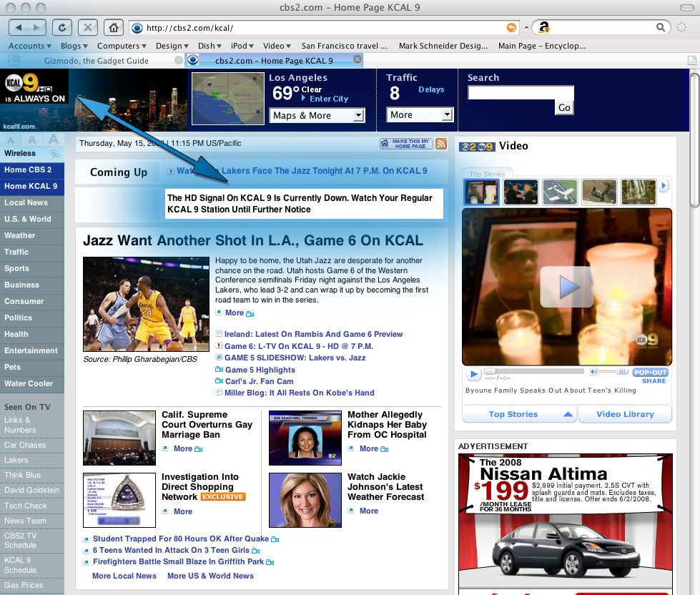
Task: Click Make This My Home Page button
Action: point(406,144)
